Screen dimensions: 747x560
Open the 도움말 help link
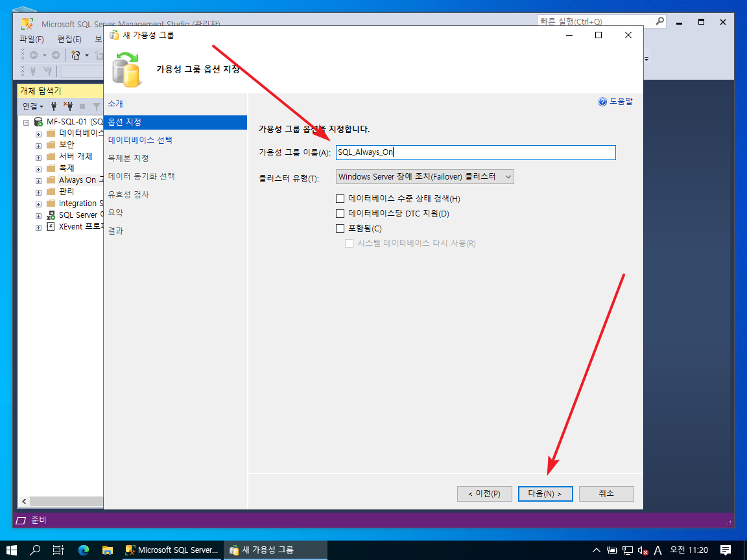pyautogui.click(x=621, y=101)
